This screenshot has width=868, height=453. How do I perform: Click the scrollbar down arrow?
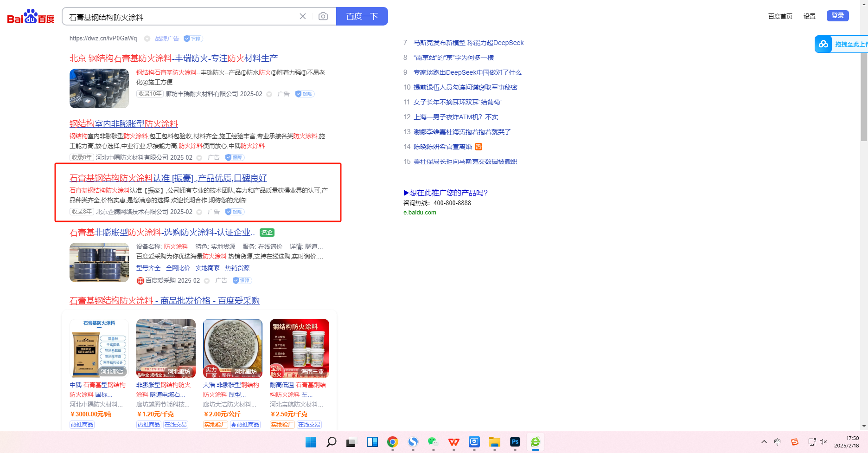(x=864, y=426)
